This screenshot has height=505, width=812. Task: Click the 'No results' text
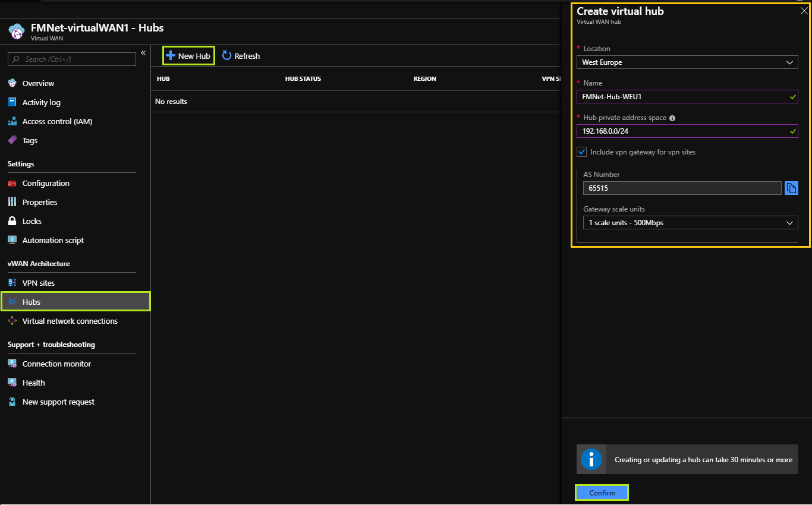tap(171, 102)
